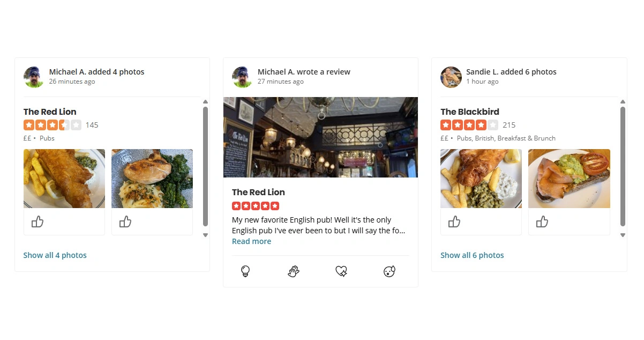Screen dimensions: 644x340
Task: Click scroll-up arrow in The Blackbird card
Action: coord(623,101)
